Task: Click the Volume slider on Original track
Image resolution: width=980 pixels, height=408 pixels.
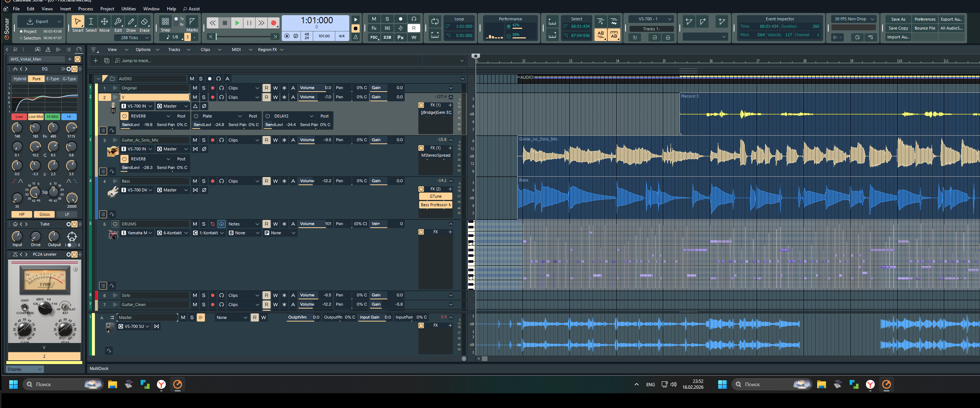Action: click(x=315, y=88)
